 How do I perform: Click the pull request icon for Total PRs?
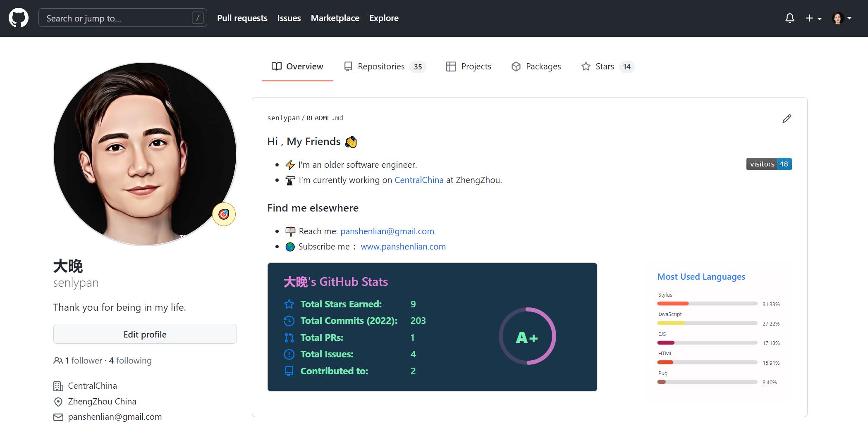pyautogui.click(x=289, y=338)
